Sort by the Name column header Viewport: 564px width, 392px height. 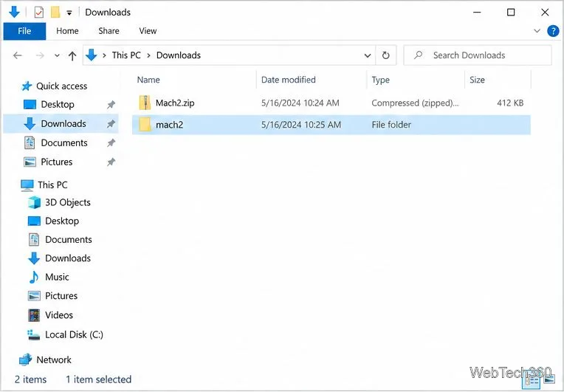click(148, 80)
